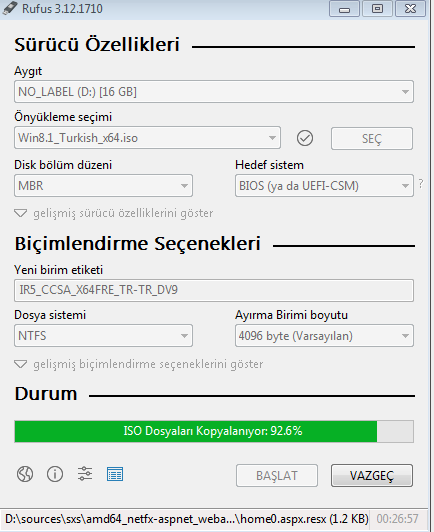This screenshot has height=532, width=434.
Task: Expand gelişmiş biçimlendirme seçeneklerini göster
Action: tap(138, 364)
